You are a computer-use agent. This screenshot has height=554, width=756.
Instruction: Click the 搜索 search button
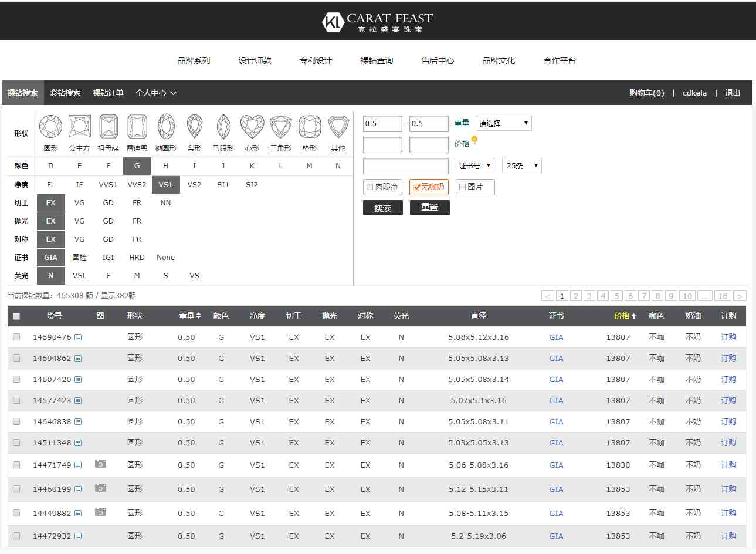coord(382,208)
